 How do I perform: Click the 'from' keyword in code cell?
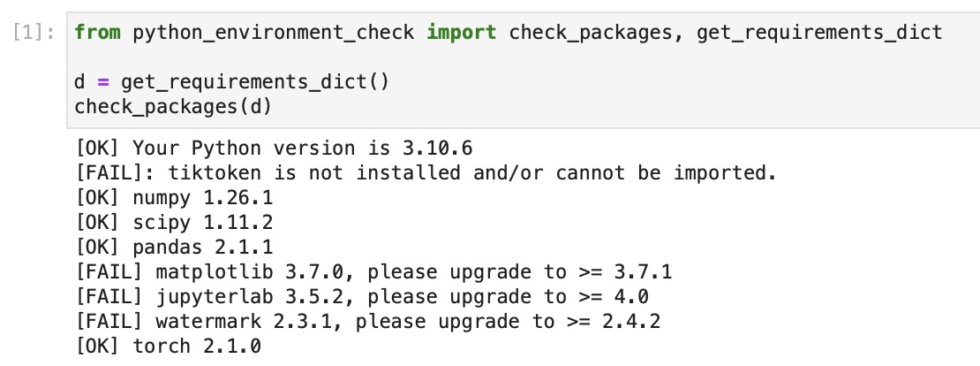click(x=98, y=34)
